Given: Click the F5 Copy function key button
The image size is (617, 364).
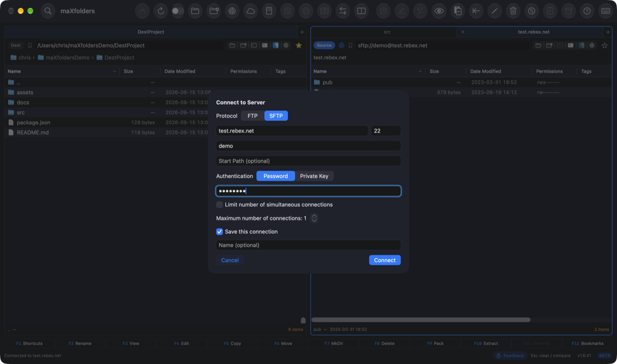Looking at the screenshot, I should pyautogui.click(x=232, y=343).
